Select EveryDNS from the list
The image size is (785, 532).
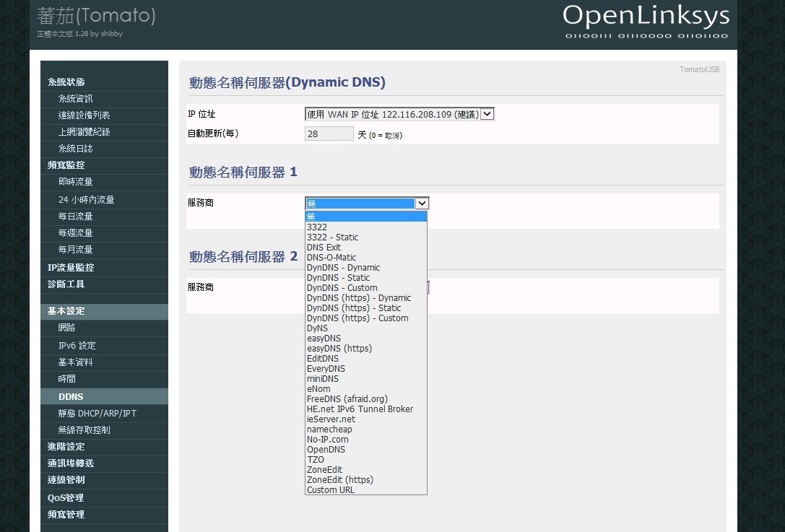pyautogui.click(x=366, y=369)
